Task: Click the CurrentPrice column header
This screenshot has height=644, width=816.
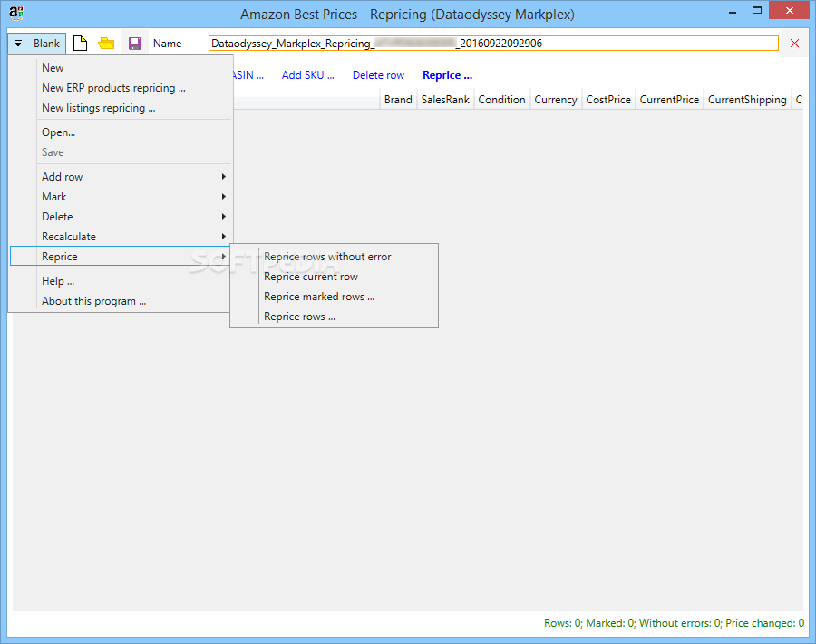Action: [669, 100]
